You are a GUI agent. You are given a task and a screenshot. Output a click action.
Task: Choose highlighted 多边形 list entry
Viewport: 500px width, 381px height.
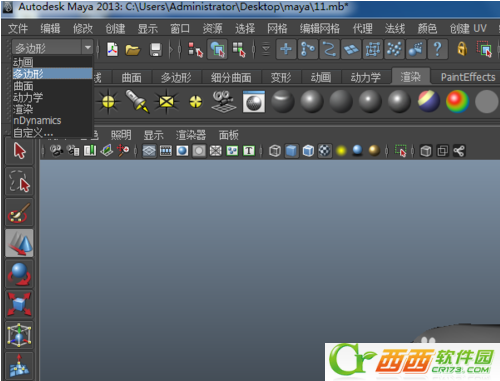click(x=52, y=74)
